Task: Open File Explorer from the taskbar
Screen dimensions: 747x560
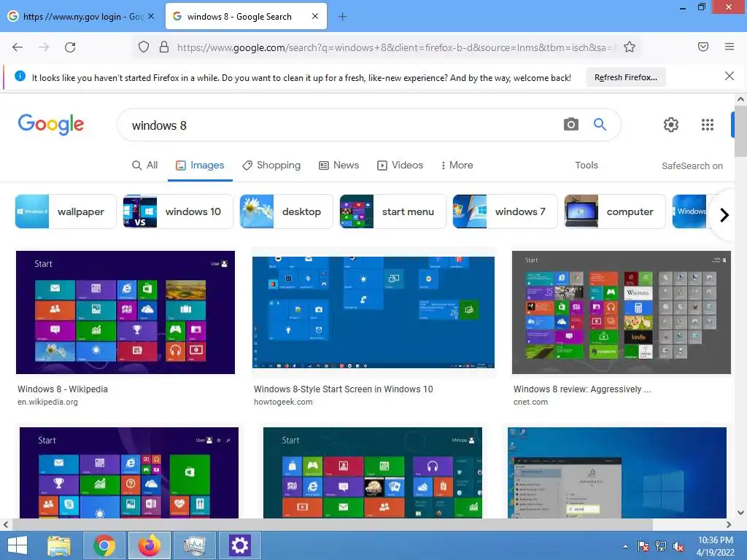Action: coord(58,545)
